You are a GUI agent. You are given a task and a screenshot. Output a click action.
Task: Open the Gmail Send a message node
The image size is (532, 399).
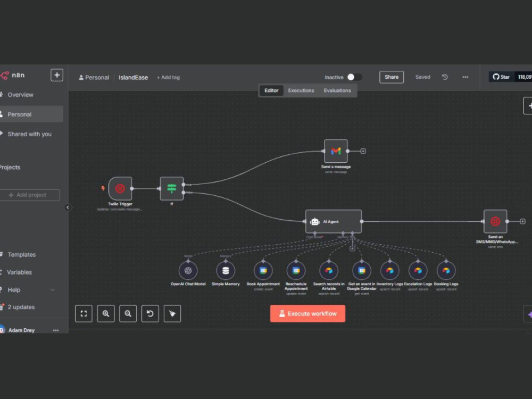[x=336, y=151]
